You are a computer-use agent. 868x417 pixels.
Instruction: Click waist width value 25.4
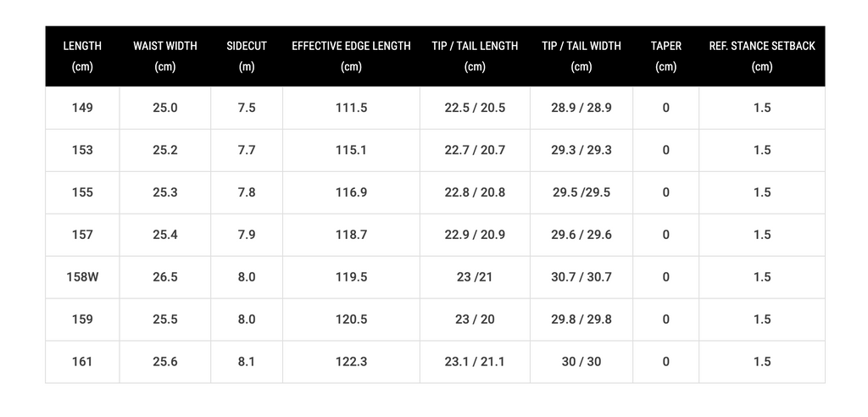tap(165, 235)
